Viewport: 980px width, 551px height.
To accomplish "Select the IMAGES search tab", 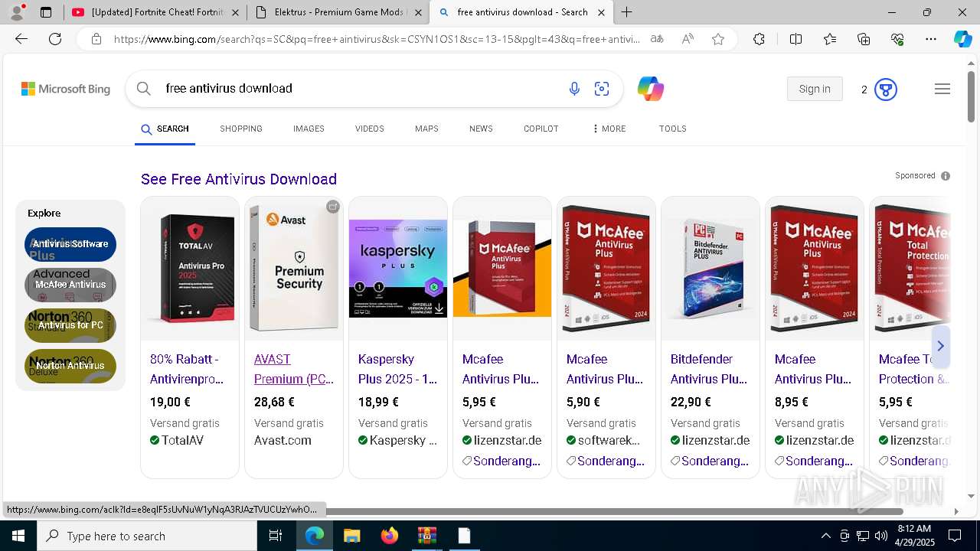I will pos(309,129).
